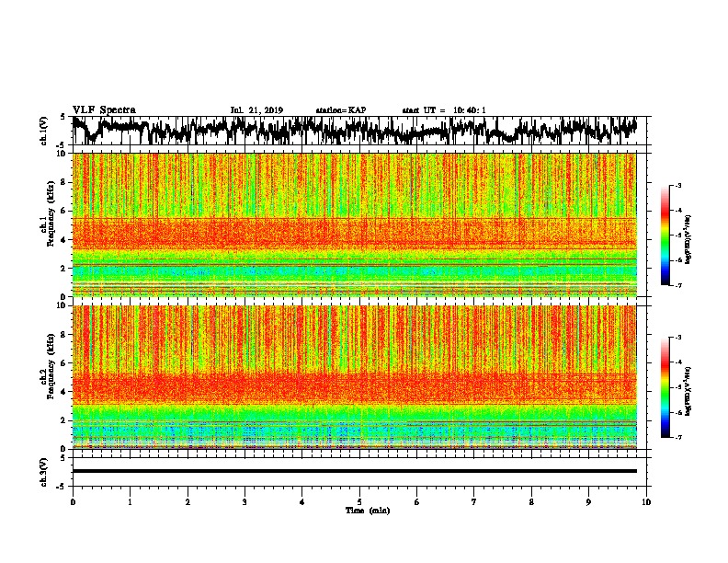Click the ch.1 voltage waveform trace
The width and height of the screenshot is (728, 563).
point(354,130)
